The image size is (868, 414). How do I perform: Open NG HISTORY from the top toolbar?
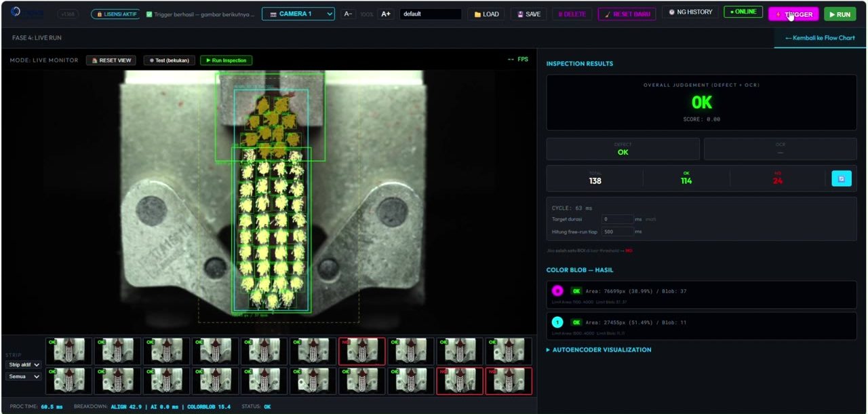pos(690,12)
